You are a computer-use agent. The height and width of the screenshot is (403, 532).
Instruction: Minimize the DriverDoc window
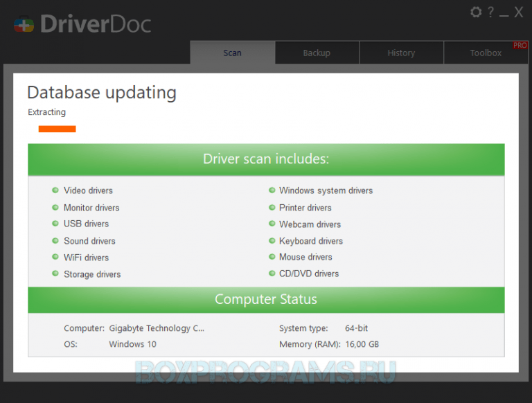pos(504,13)
